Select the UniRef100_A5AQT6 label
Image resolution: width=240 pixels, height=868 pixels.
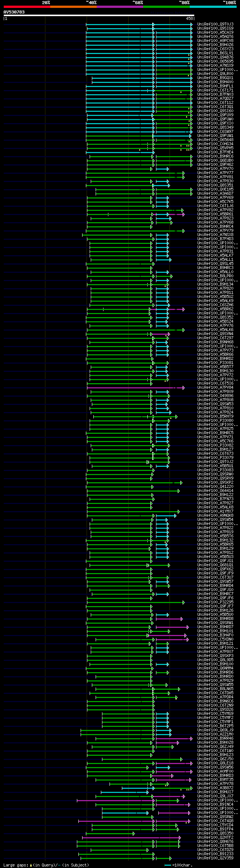tap(215, 36)
